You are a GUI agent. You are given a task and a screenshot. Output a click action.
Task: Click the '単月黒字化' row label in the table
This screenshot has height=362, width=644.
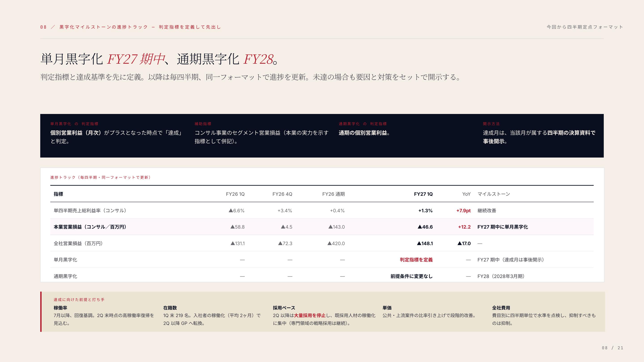pyautogui.click(x=65, y=260)
